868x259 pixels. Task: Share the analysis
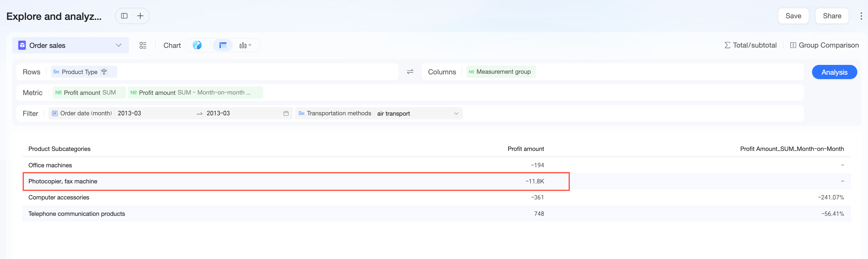(832, 16)
